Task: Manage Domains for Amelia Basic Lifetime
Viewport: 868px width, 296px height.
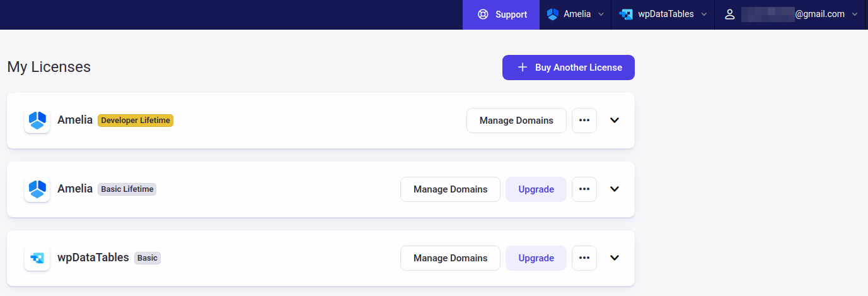Action: [450, 189]
